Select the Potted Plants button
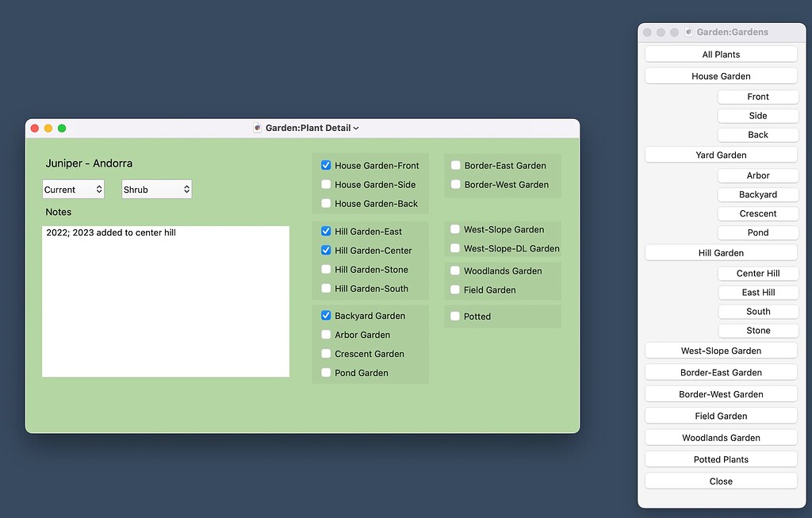 [720, 459]
